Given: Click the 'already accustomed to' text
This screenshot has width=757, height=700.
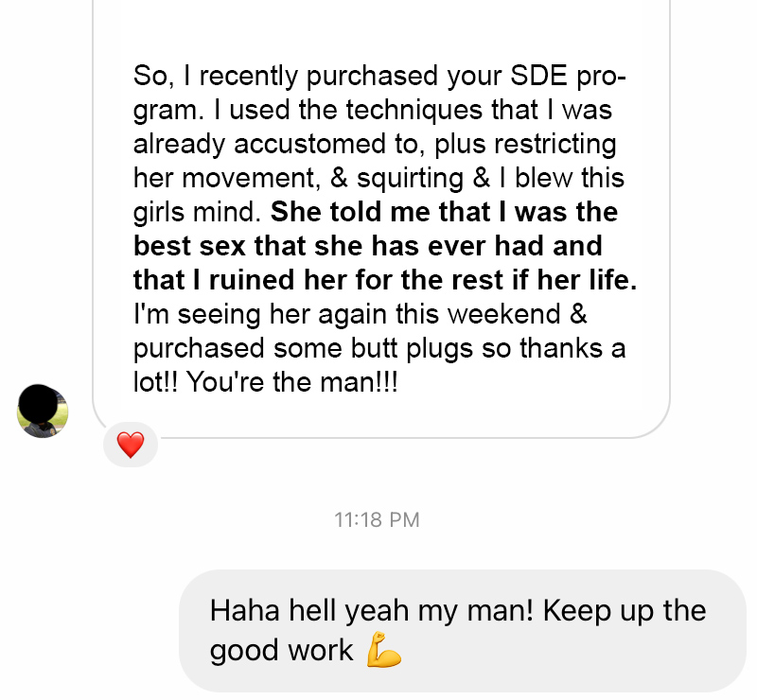Looking at the screenshot, I should coord(275,144).
